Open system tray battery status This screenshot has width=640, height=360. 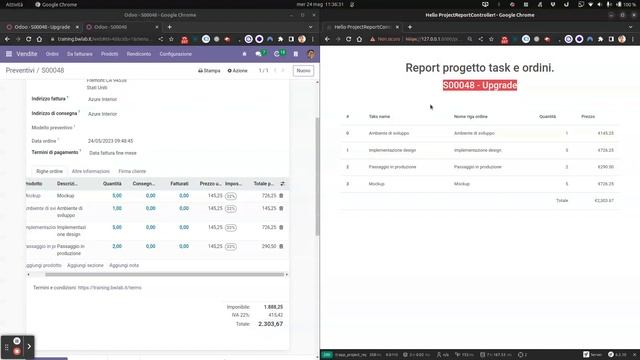tap(627, 4)
